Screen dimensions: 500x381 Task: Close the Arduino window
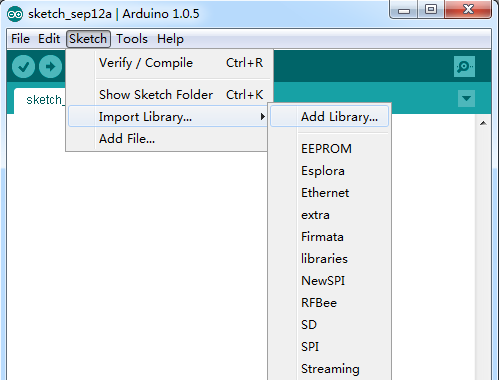point(468,10)
